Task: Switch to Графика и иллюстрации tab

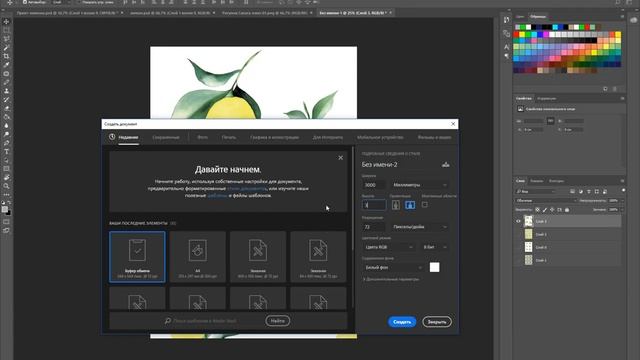Action: [x=274, y=138]
